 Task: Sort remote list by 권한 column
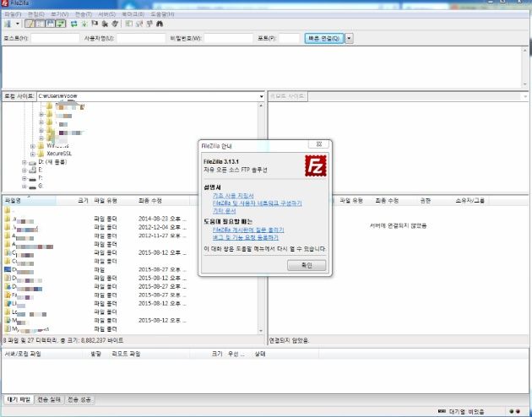[426, 201]
